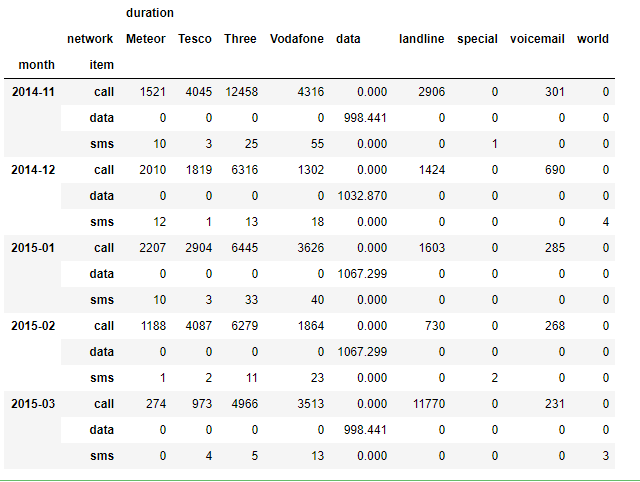Click the special column header
Image resolution: width=640 pixels, height=482 pixels.
point(477,39)
